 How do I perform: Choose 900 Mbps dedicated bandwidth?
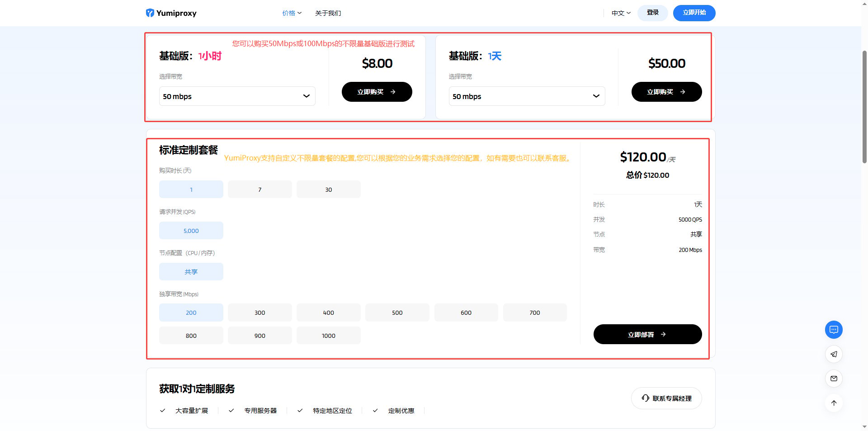click(260, 336)
